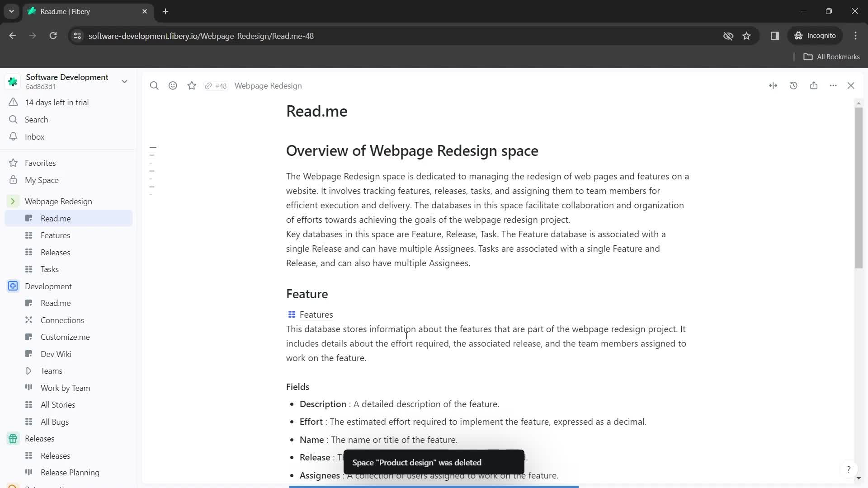Click the Webpage Redesign breadcrumb link
Viewport: 868px width, 488px height.
[268, 85]
